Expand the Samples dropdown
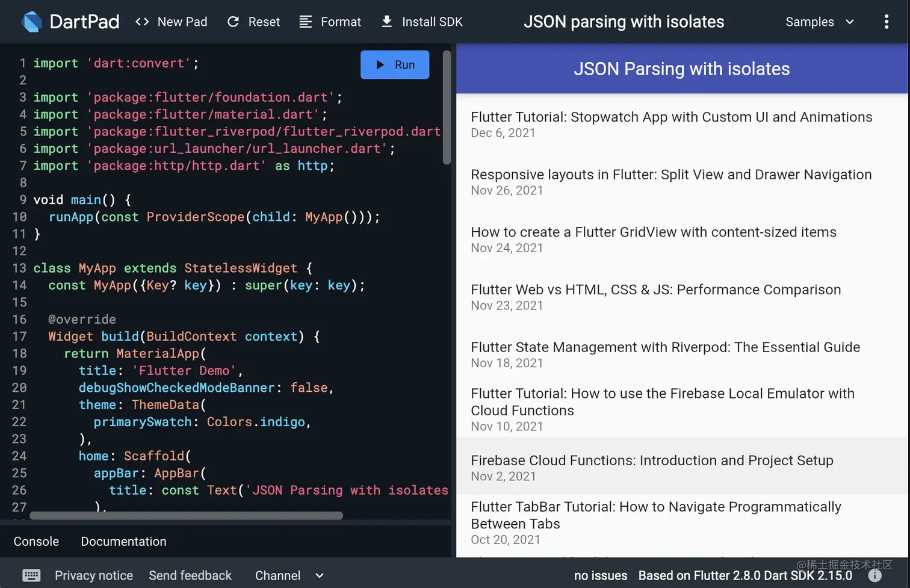The width and height of the screenshot is (910, 588). (820, 22)
